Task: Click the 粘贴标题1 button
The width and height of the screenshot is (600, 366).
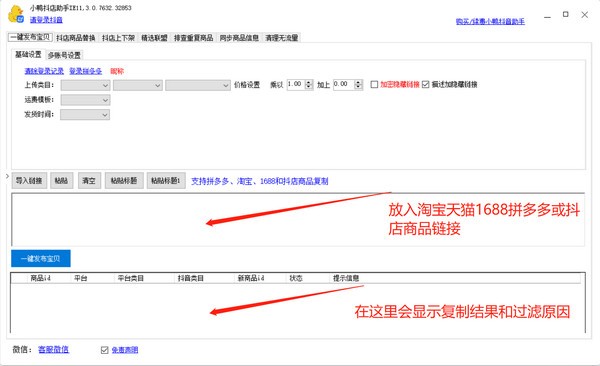Action: click(166, 181)
